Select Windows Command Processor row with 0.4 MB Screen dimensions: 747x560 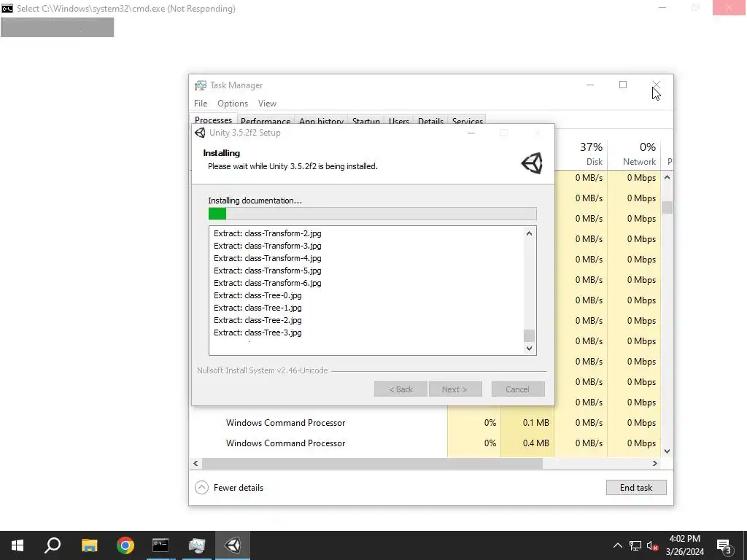(425, 443)
